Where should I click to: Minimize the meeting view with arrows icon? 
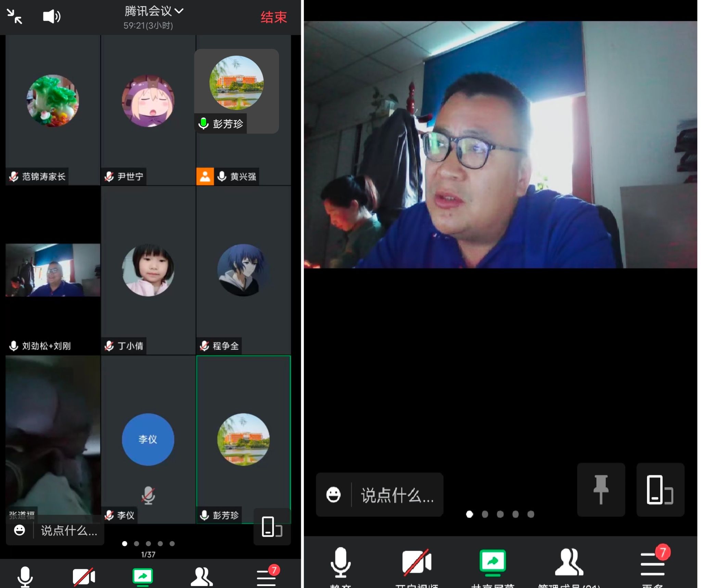click(x=14, y=16)
